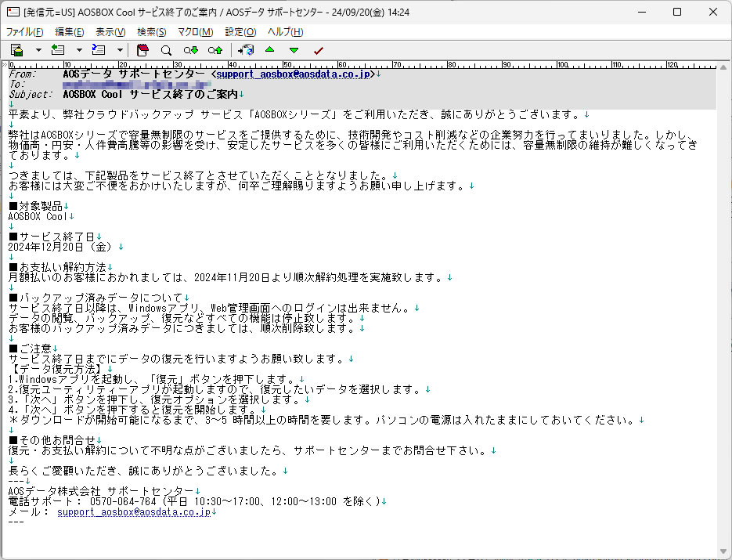
Task: Open the 表示(V) menu
Action: tap(110, 32)
